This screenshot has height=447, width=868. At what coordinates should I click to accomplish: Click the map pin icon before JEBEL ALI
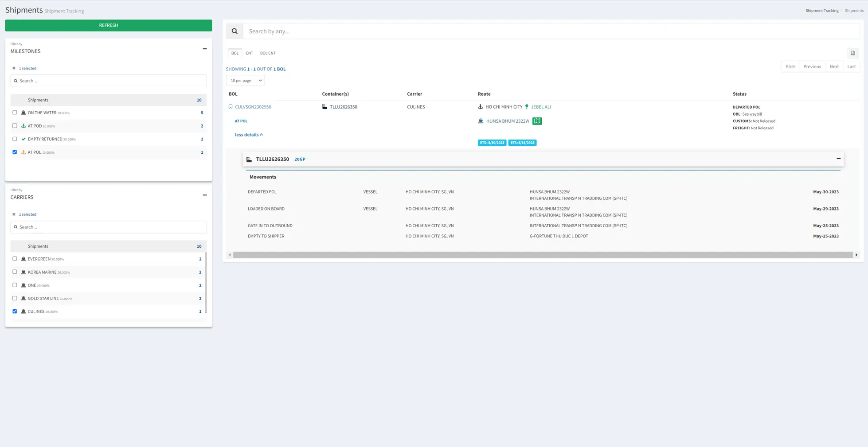pyautogui.click(x=527, y=107)
